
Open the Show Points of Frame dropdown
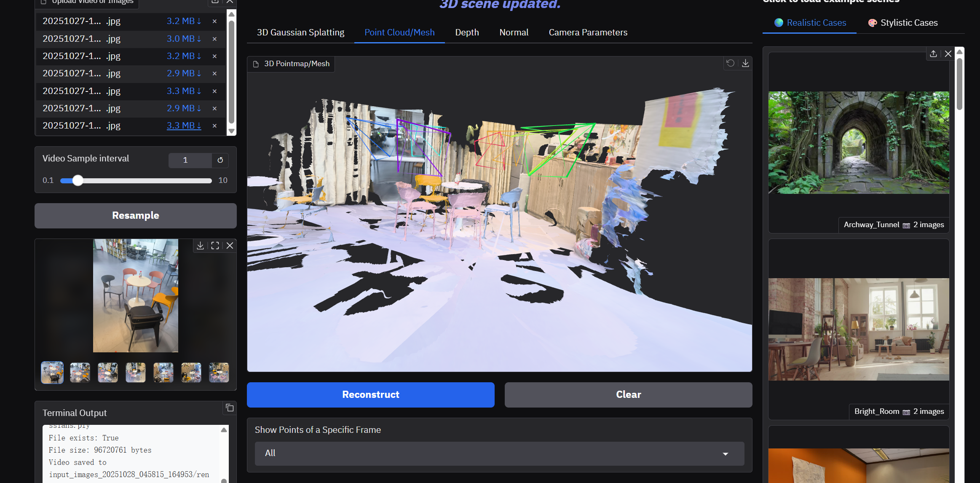[x=499, y=453]
